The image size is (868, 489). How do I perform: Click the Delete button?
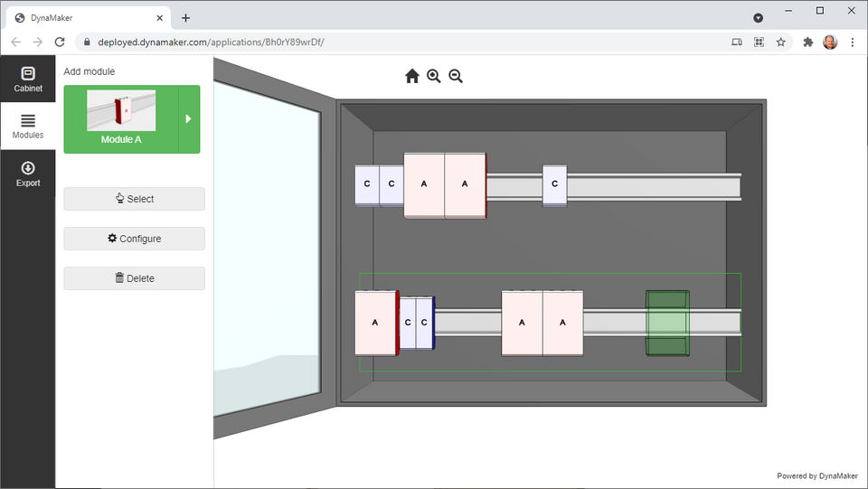pos(135,278)
